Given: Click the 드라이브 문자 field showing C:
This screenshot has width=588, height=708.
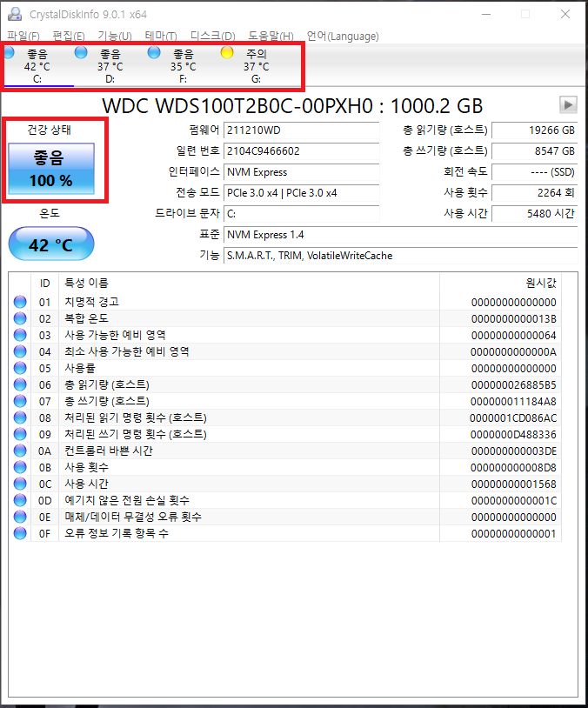Looking at the screenshot, I should coord(301,214).
